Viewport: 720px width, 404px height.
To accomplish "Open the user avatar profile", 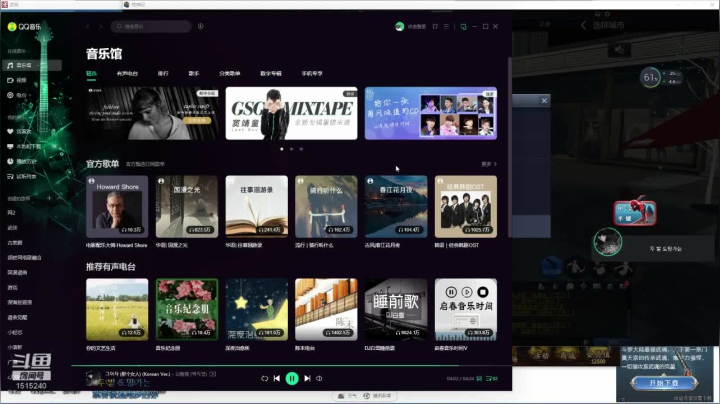I will [399, 27].
